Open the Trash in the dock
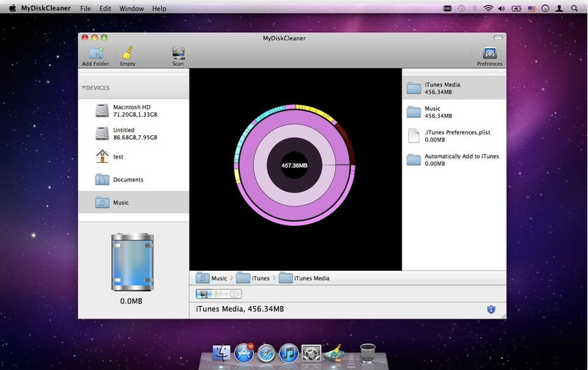This screenshot has width=588, height=370. (x=368, y=353)
